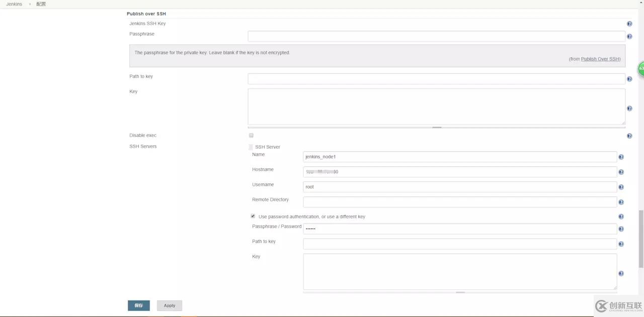The height and width of the screenshot is (317, 644).
Task: Grab the Jenkins Key textarea resize bar
Action: [x=436, y=127]
